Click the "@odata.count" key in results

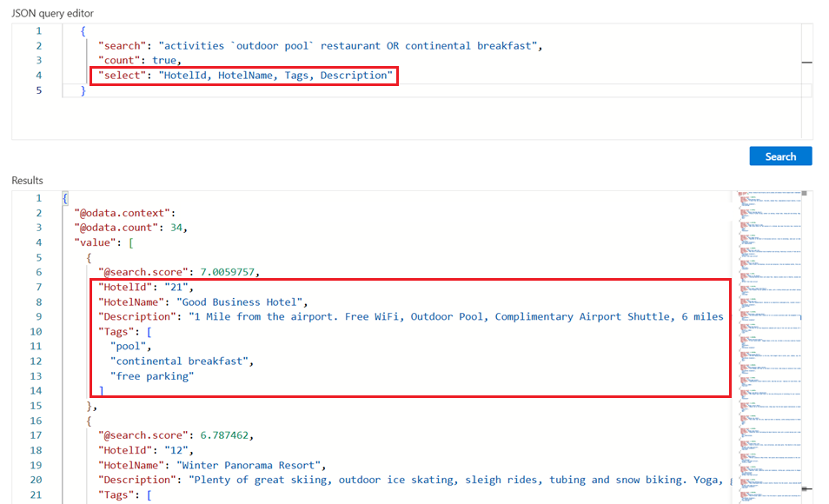point(116,228)
